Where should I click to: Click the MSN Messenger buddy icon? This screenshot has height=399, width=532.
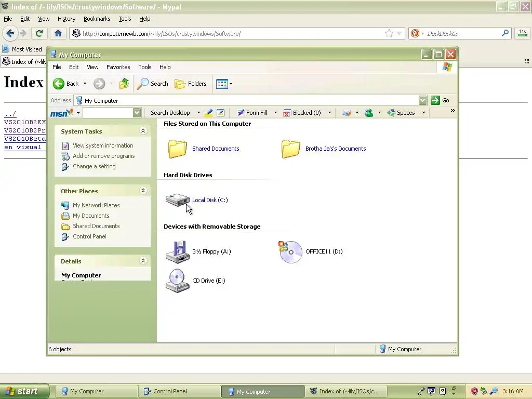click(x=369, y=113)
